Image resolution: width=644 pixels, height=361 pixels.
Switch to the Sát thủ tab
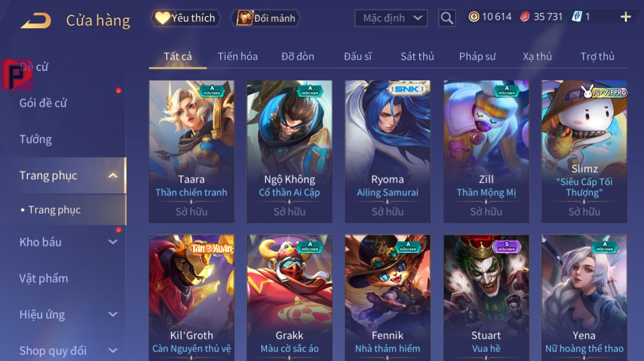(417, 56)
